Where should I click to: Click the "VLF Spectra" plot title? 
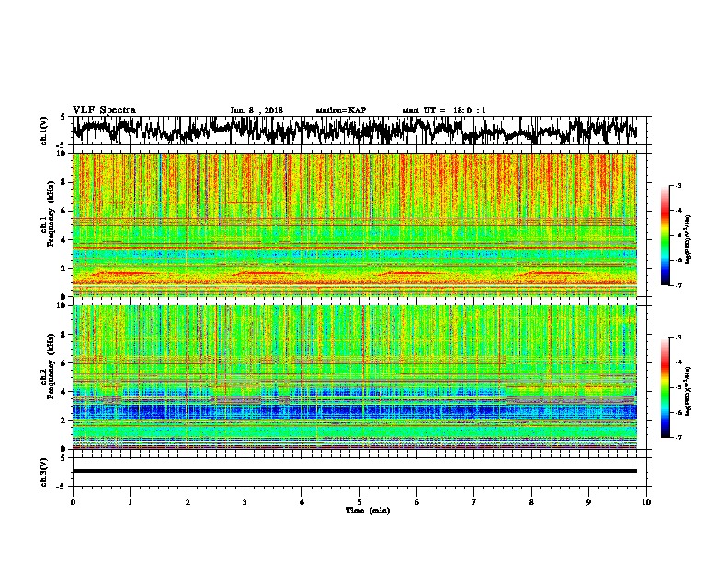pyautogui.click(x=104, y=110)
